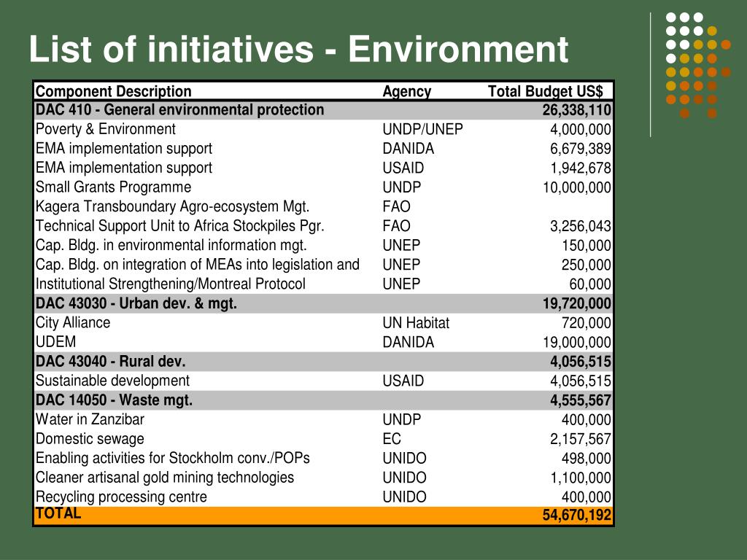This screenshot has width=747, height=560.
Task: Click the 'UN Habitat' agency cell
Action: (x=416, y=323)
